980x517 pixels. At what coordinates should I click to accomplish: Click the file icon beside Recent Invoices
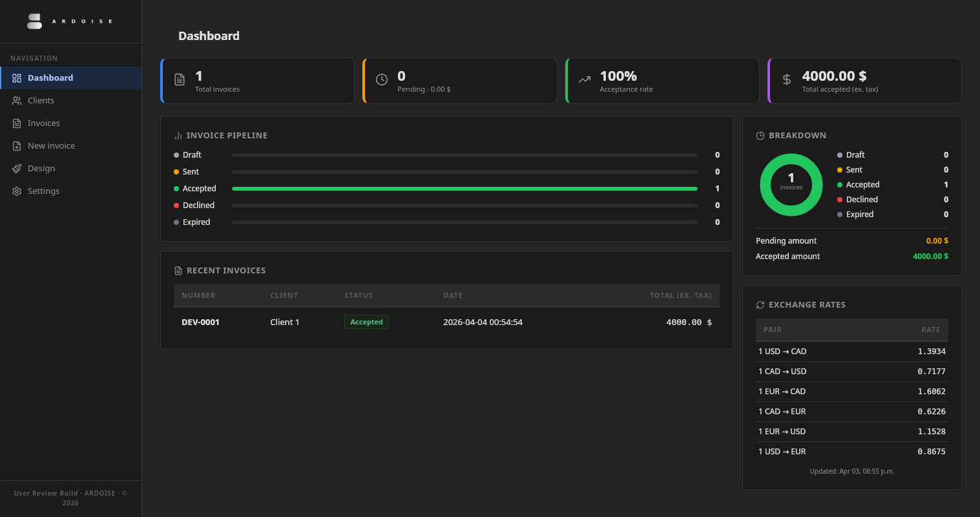pyautogui.click(x=178, y=271)
